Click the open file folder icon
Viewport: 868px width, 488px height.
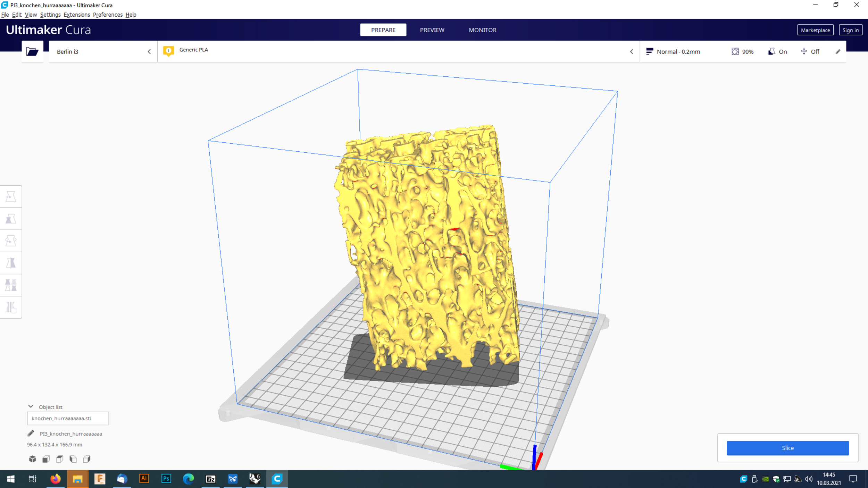click(x=32, y=52)
